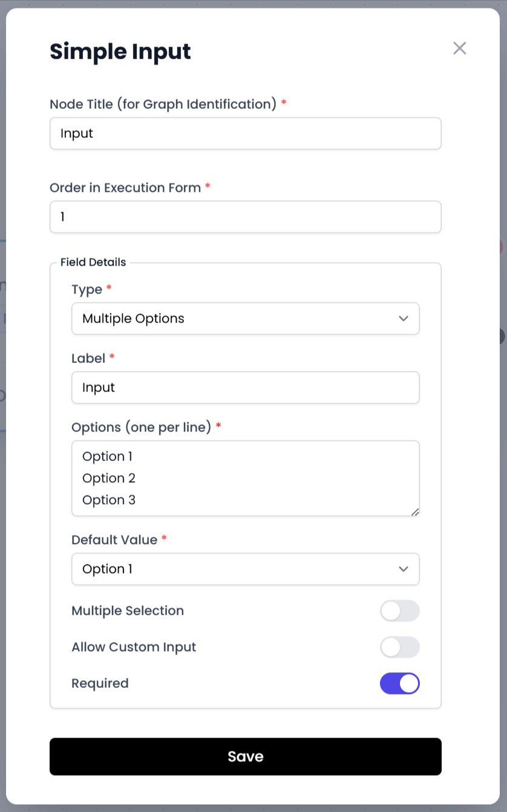The height and width of the screenshot is (812, 507).
Task: Click the Allow Custom Input label
Action: coord(134,647)
